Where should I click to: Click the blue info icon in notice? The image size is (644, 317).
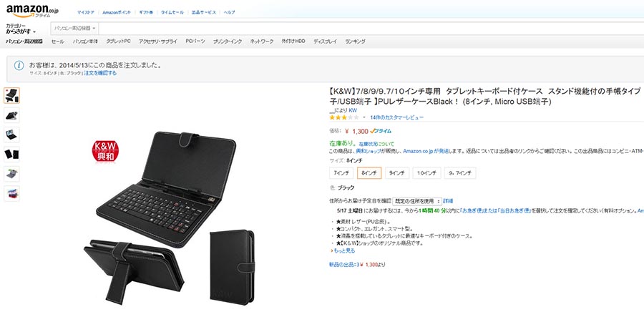(19, 65)
